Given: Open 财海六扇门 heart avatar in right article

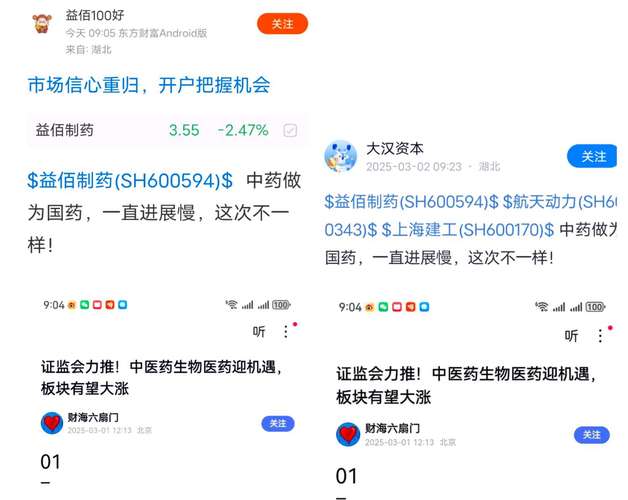Looking at the screenshot, I should point(348,434).
